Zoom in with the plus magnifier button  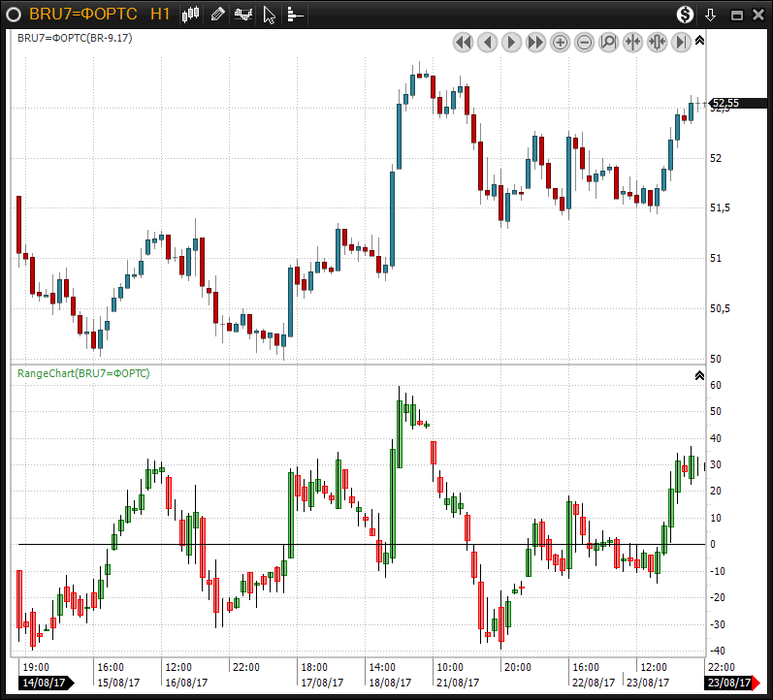coord(560,42)
